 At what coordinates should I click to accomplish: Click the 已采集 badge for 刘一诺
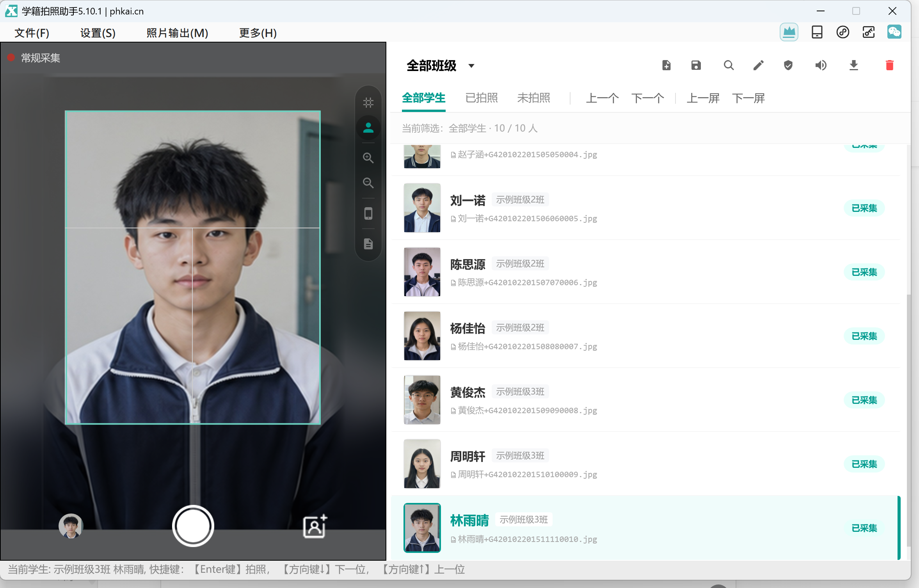pyautogui.click(x=864, y=208)
